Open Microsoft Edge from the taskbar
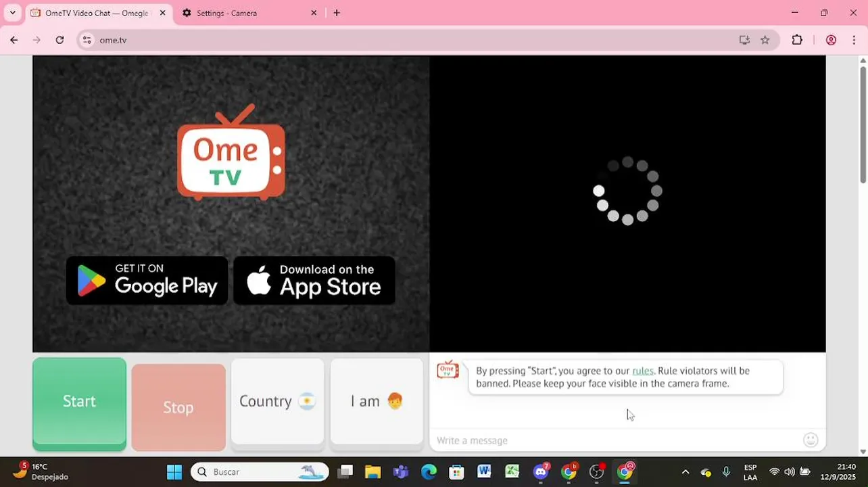This screenshot has height=487, width=868. coord(429,471)
